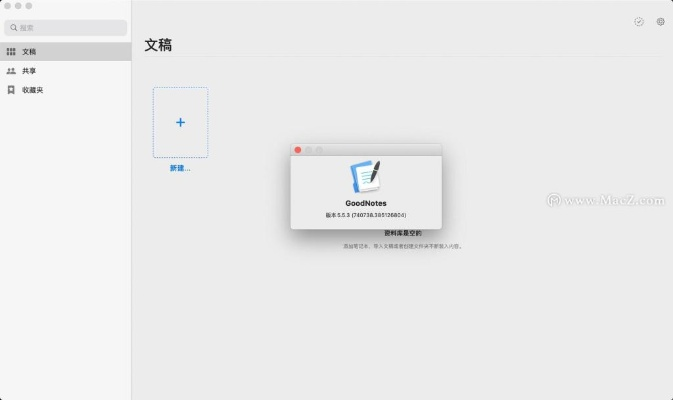Viewport: 673px width, 400px height.
Task: Open the 收藏夹 favorites section
Action: pyautogui.click(x=66, y=90)
